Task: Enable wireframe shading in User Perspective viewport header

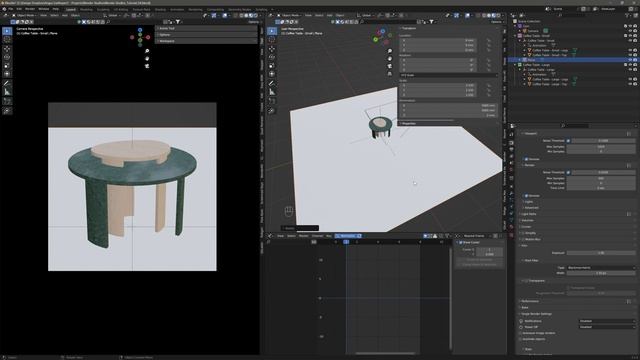Action: coord(484,16)
